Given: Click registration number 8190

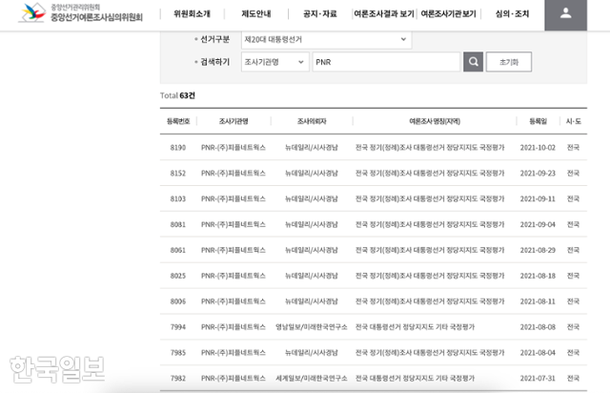Looking at the screenshot, I should [178, 147].
